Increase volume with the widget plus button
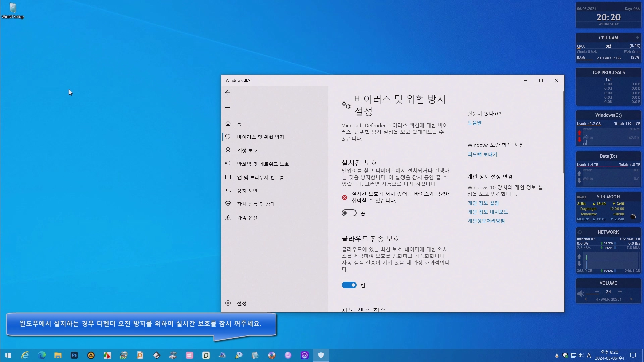The height and width of the screenshot is (362, 644). 620,292
